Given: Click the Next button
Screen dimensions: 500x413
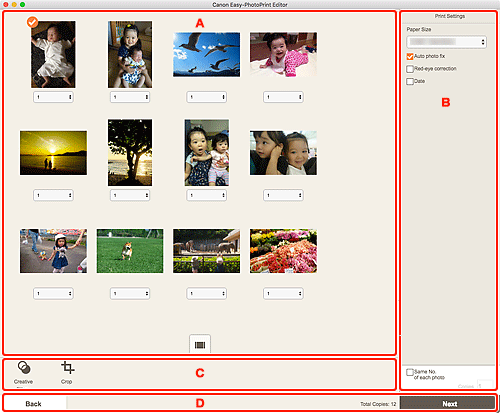Looking at the screenshot, I should 447,403.
